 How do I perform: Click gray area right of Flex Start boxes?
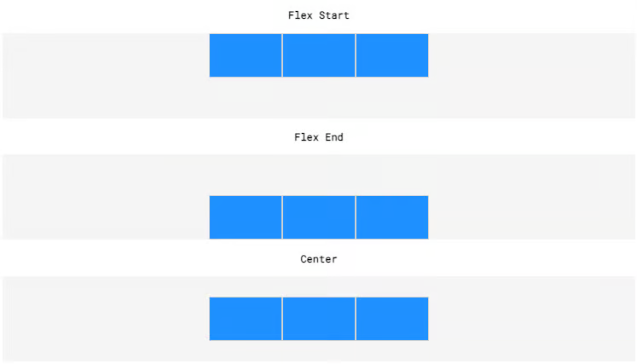click(532, 76)
